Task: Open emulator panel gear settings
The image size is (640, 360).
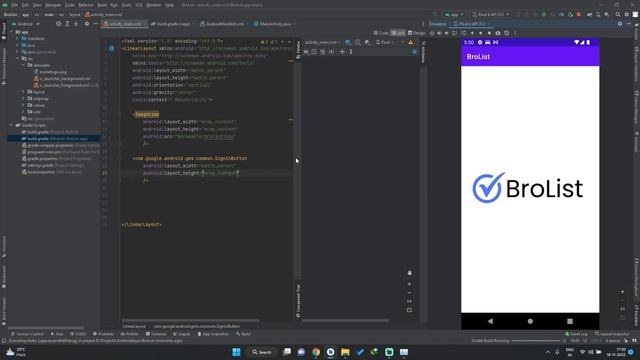Action: (620, 24)
